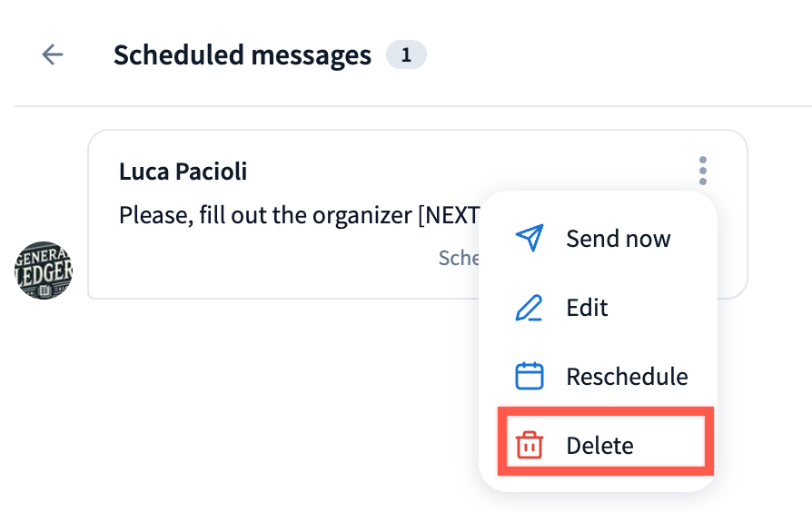Choose the "Edit" text in the menu
This screenshot has width=812, height=512.
(x=587, y=308)
